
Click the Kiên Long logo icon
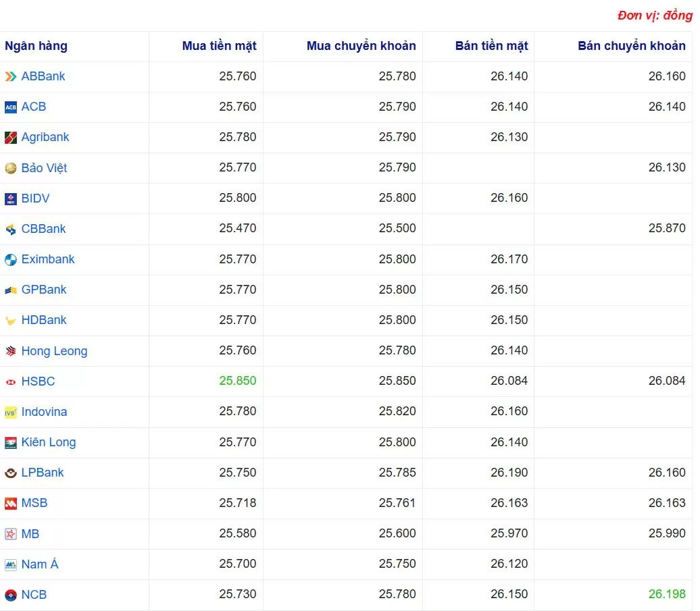[x=11, y=442]
